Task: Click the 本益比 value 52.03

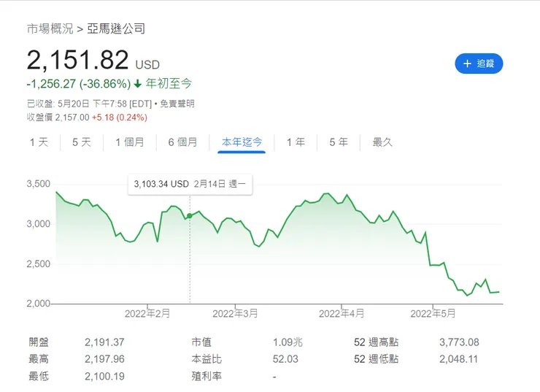Action: pyautogui.click(x=285, y=359)
